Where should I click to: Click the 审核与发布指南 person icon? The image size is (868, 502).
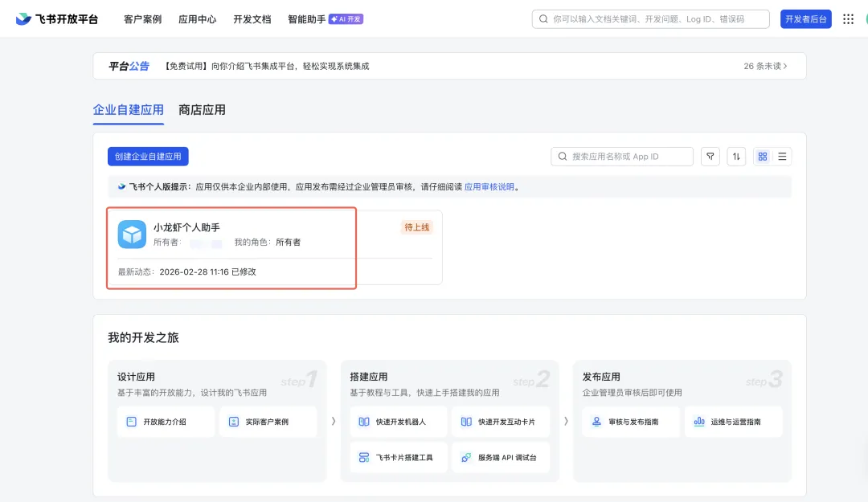(596, 422)
